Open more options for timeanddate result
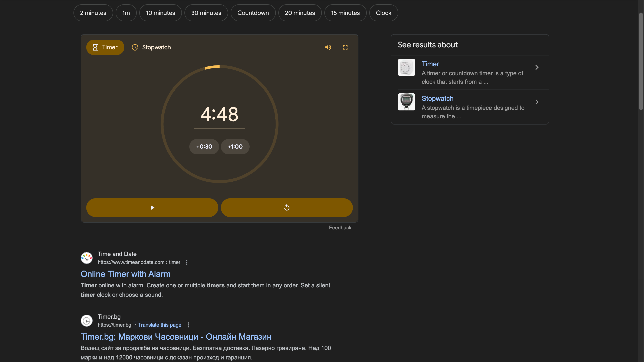 [x=187, y=262]
